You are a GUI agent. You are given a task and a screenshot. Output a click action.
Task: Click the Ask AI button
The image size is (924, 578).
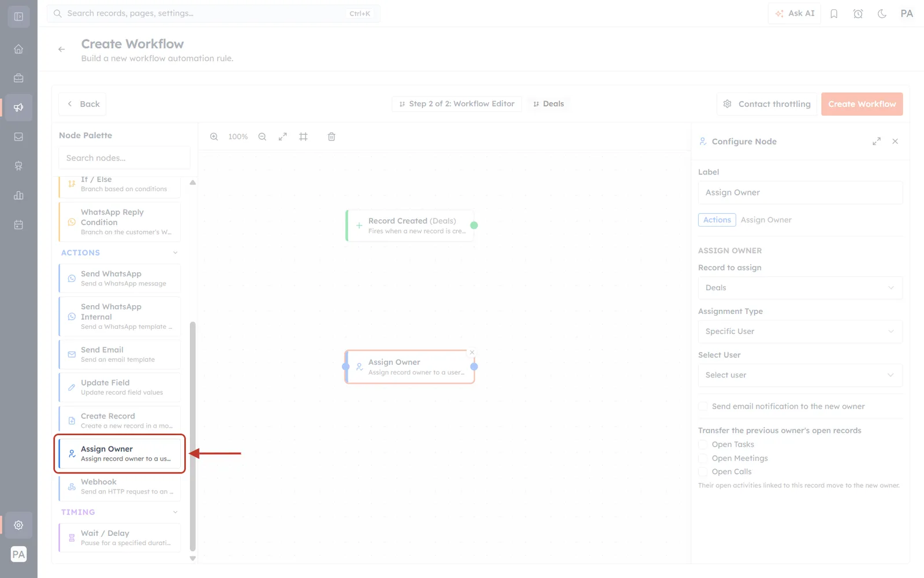(x=795, y=13)
